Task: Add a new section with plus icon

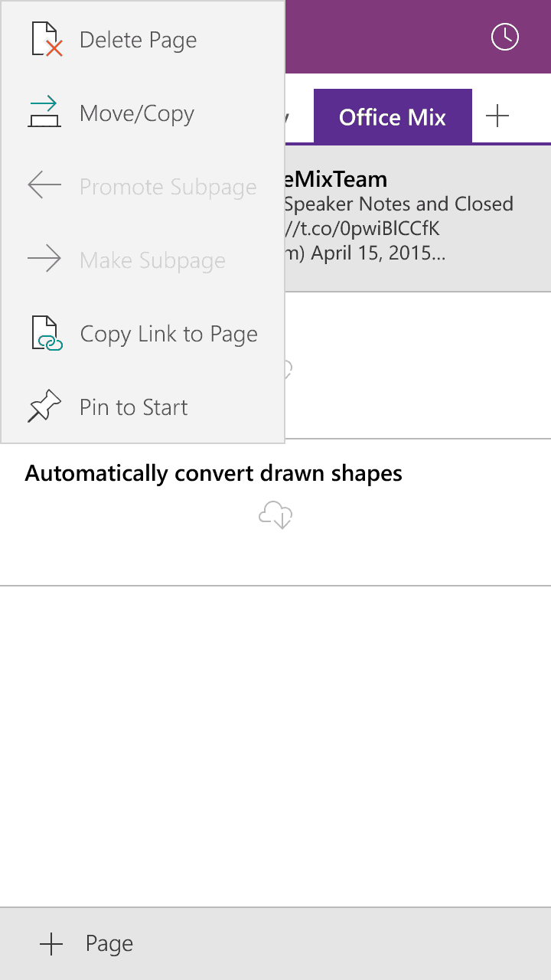Action: click(x=497, y=116)
